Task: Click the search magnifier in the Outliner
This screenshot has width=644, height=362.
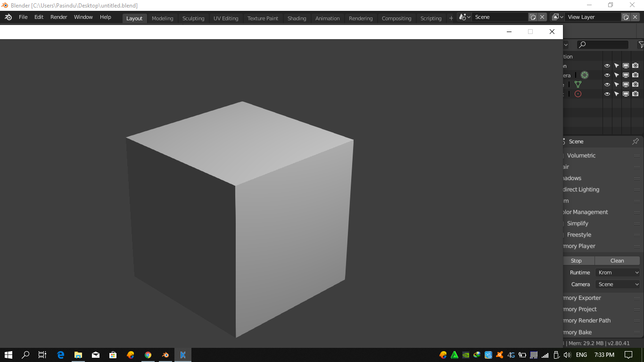Action: click(x=582, y=44)
